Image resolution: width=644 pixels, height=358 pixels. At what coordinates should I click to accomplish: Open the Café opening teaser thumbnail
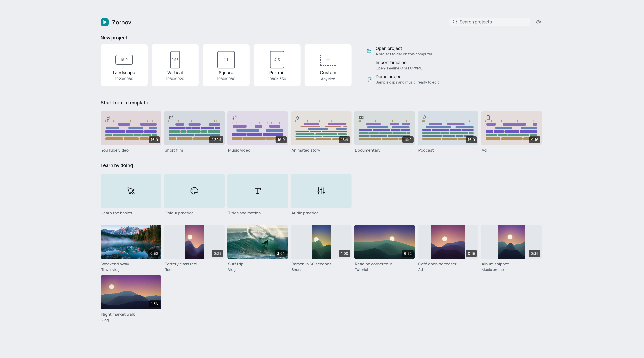(448, 242)
